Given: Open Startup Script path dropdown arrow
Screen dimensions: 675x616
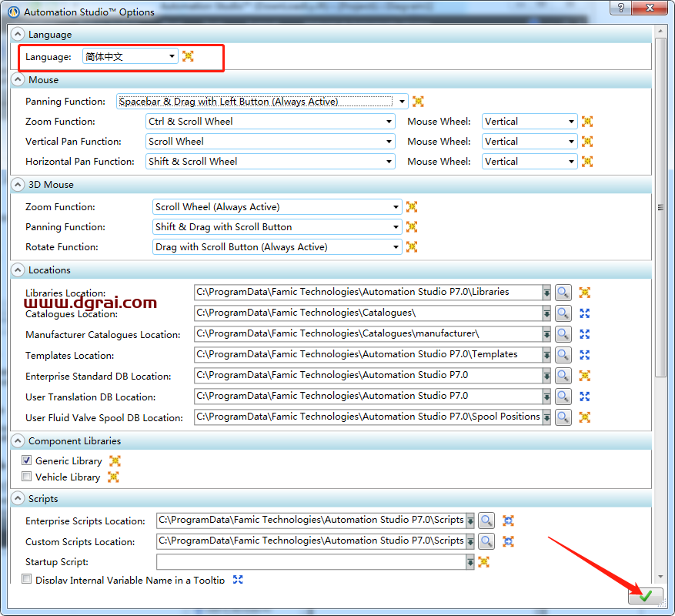Looking at the screenshot, I should pyautogui.click(x=470, y=562).
